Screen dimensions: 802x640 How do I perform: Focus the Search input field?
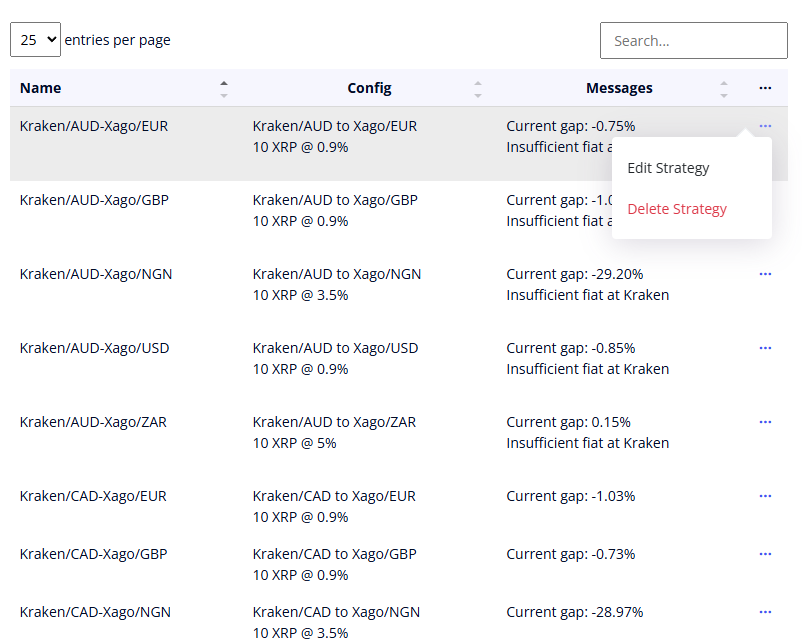tap(693, 41)
